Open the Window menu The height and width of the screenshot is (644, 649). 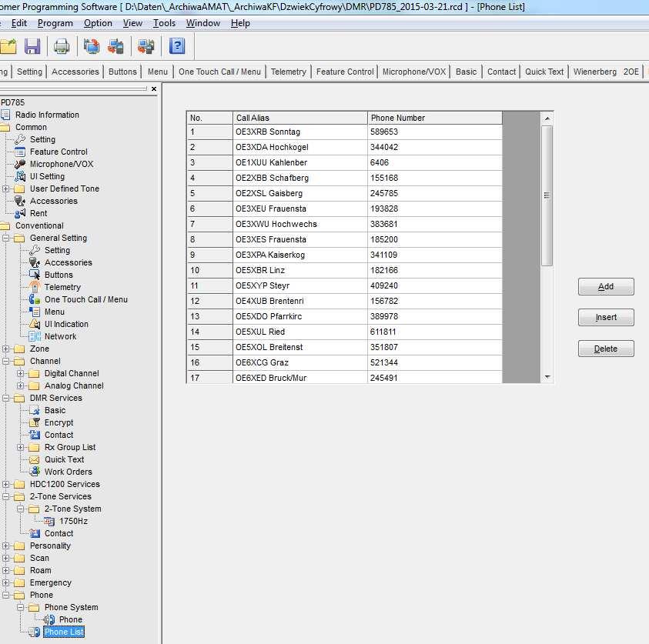point(202,23)
